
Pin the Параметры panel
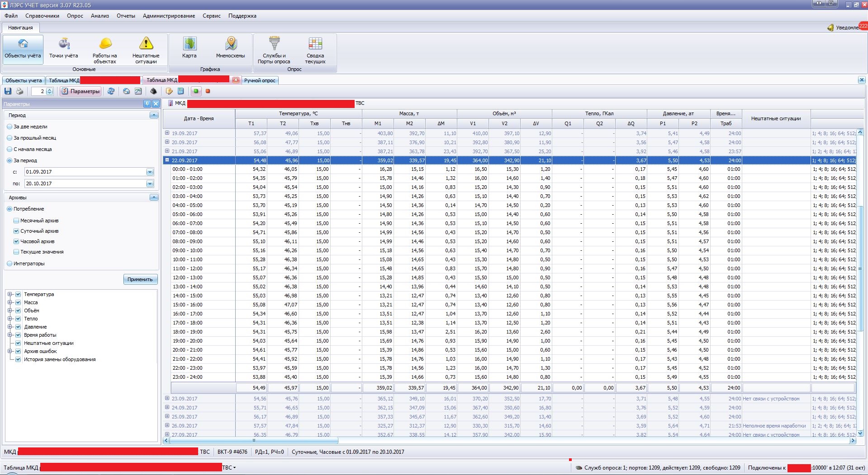pyautogui.click(x=147, y=104)
